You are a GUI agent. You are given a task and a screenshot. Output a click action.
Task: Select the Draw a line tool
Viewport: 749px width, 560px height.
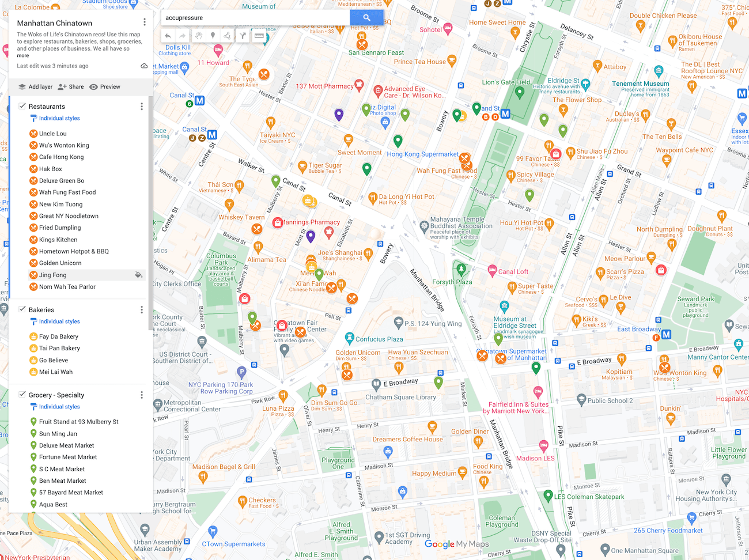pyautogui.click(x=228, y=36)
